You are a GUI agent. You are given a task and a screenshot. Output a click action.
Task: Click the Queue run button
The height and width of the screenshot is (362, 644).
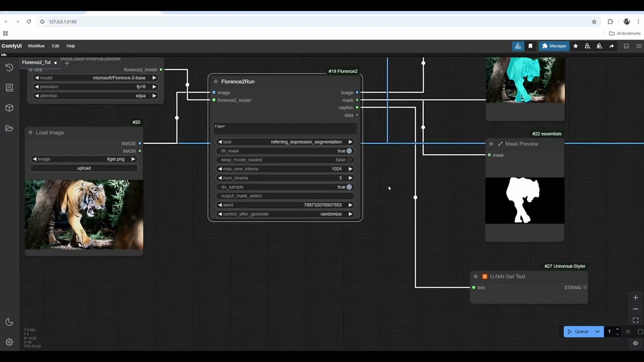[578, 331]
